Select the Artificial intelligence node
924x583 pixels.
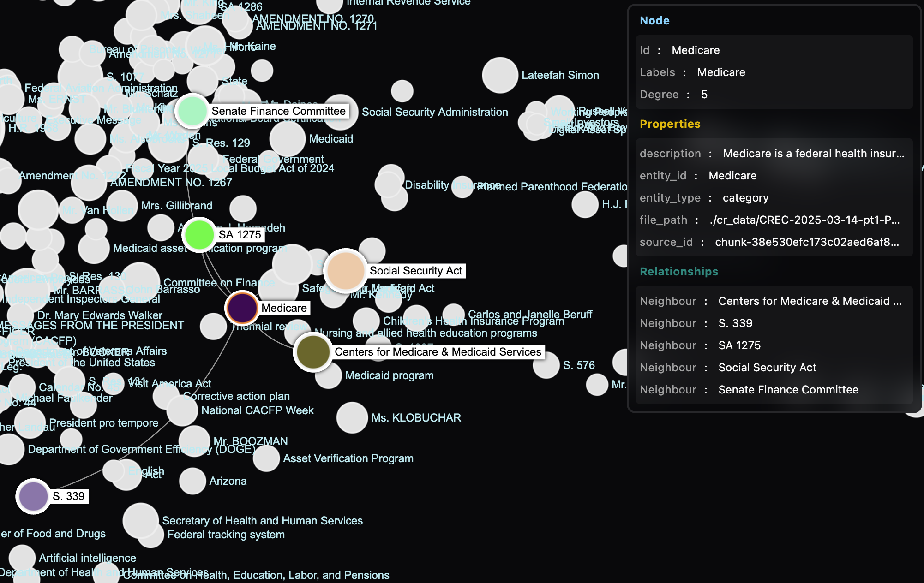22,558
